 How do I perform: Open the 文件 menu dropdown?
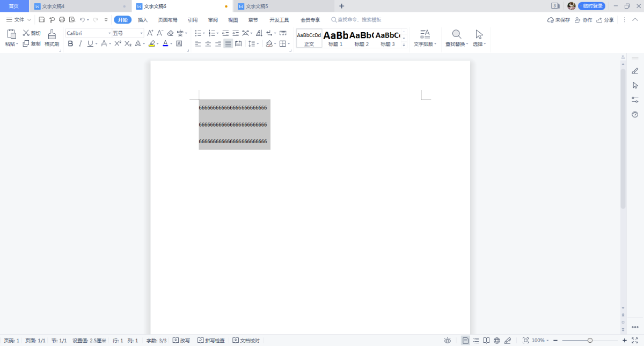[19, 20]
